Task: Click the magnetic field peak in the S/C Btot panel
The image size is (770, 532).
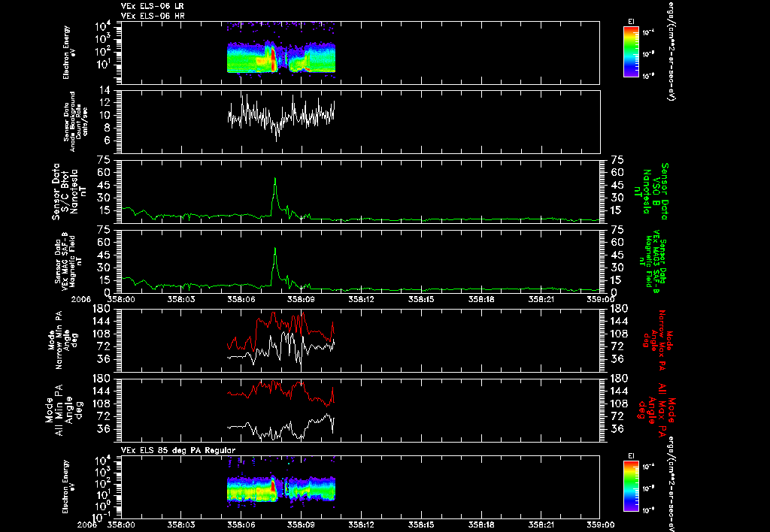Action: point(275,180)
